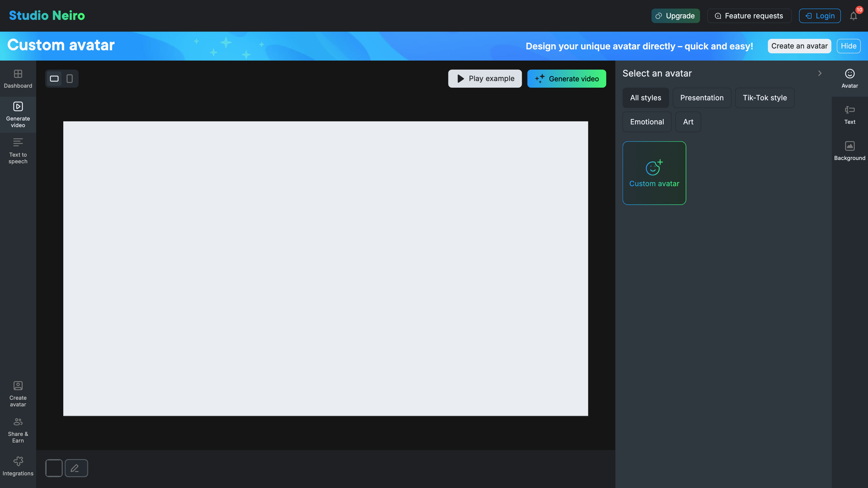This screenshot has width=868, height=488.
Task: Click the Custom avatar card
Action: (654, 173)
